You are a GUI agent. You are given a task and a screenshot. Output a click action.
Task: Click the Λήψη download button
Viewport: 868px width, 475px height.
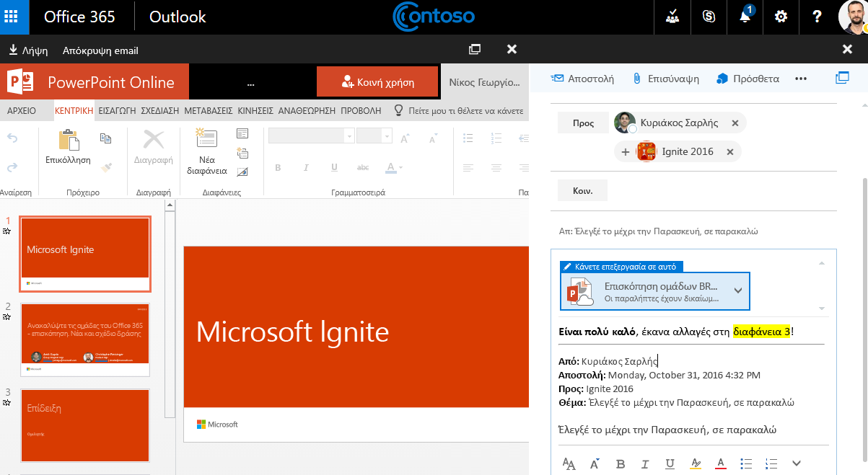[28, 50]
